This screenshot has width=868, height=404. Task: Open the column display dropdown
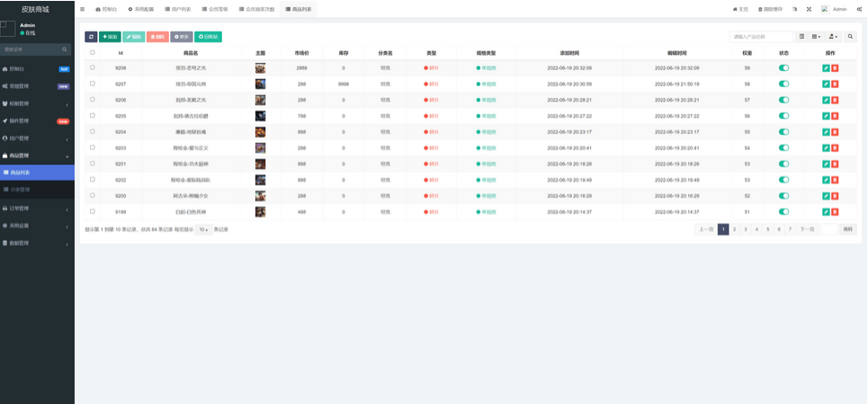click(x=817, y=37)
